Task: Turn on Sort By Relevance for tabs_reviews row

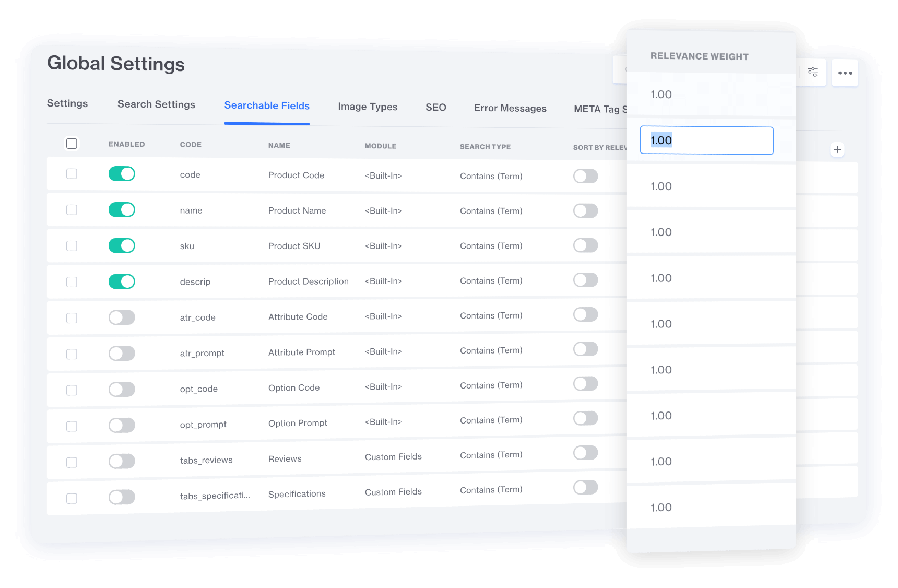Action: point(585,453)
